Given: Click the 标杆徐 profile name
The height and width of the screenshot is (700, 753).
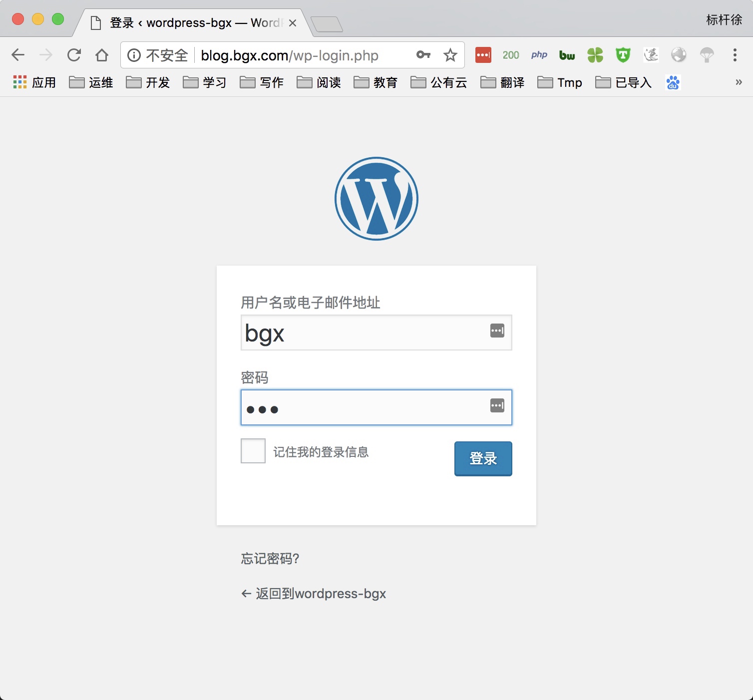Looking at the screenshot, I should click(x=724, y=20).
